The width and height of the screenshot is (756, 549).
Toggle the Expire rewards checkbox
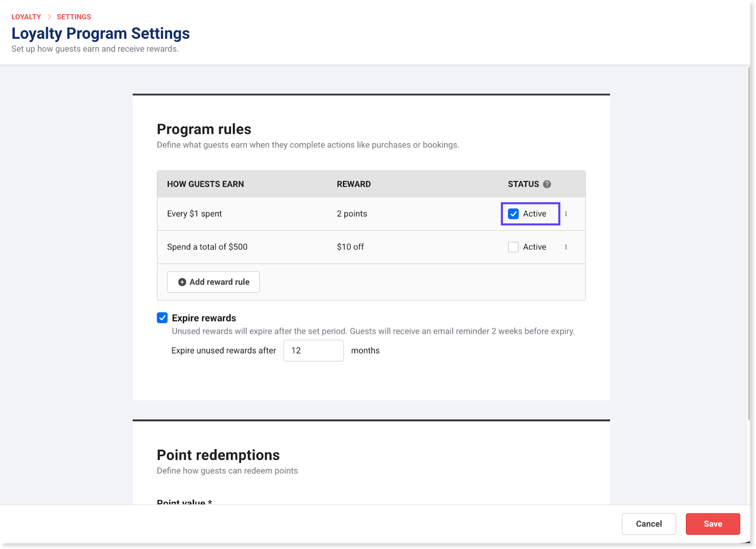tap(162, 318)
